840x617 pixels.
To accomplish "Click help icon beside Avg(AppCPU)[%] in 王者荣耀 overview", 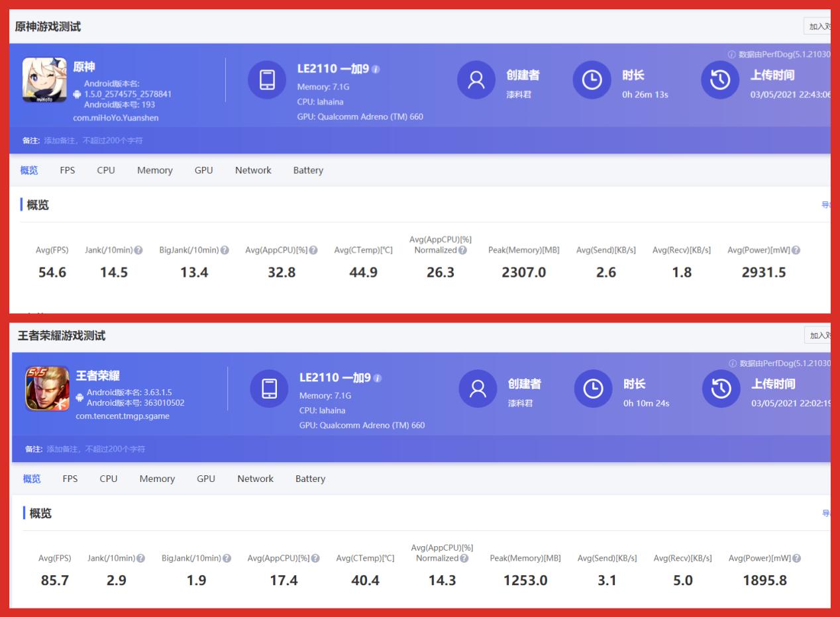I will point(315,559).
